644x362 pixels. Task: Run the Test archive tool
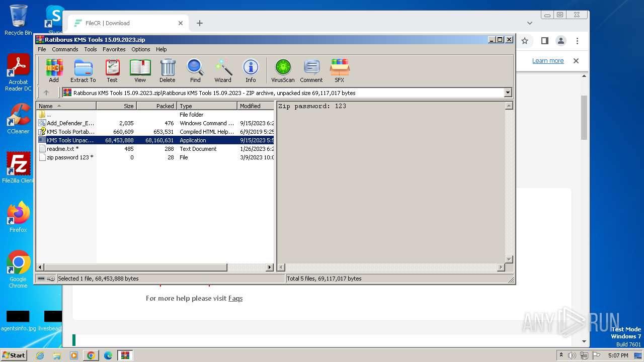[x=112, y=70]
